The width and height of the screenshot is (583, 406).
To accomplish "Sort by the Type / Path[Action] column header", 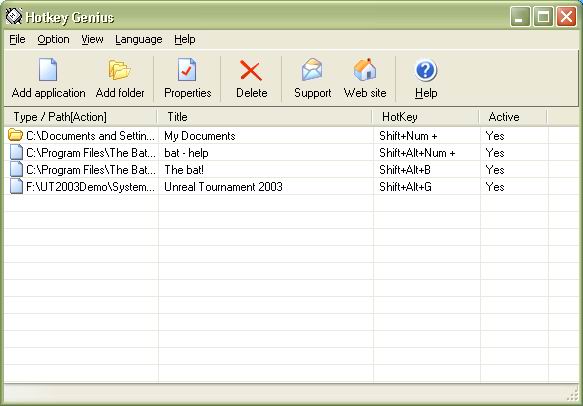I will click(80, 117).
